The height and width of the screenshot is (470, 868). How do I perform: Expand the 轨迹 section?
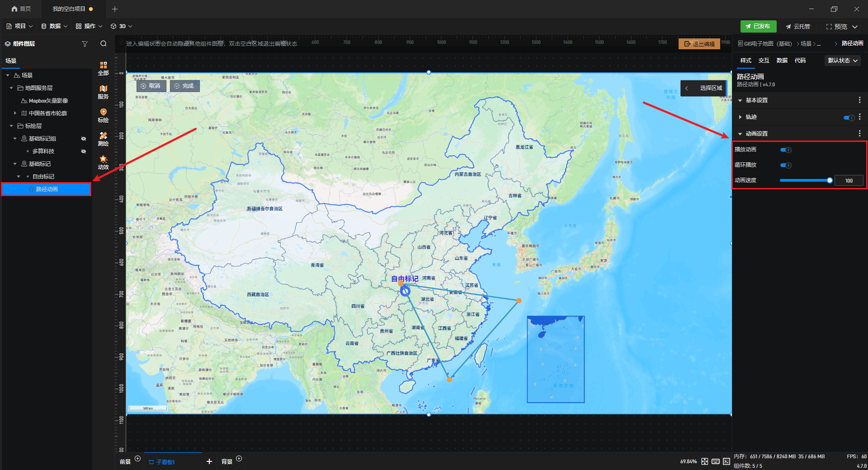740,117
